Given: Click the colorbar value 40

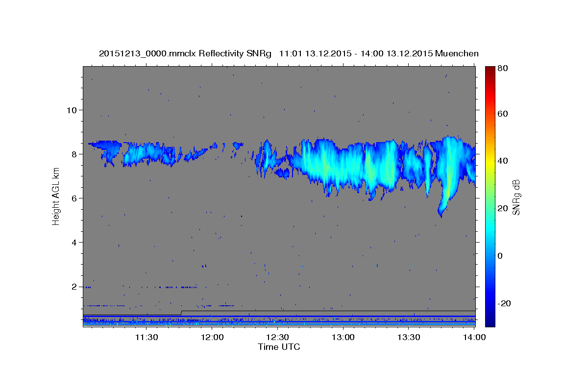Looking at the screenshot, I should coord(502,161).
